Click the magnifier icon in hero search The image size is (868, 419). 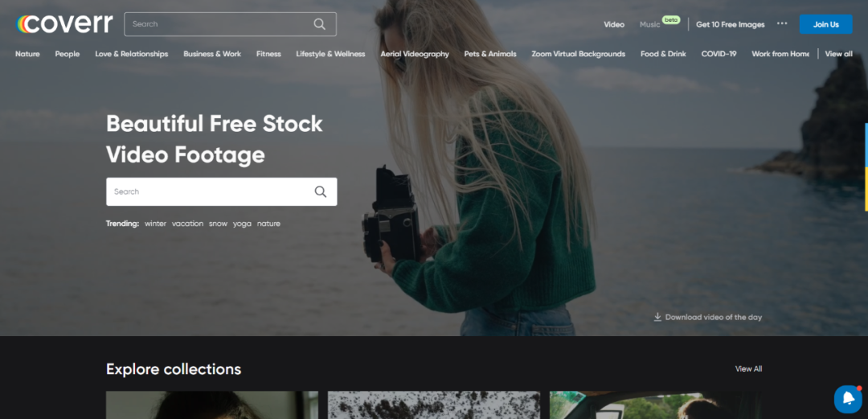click(321, 191)
